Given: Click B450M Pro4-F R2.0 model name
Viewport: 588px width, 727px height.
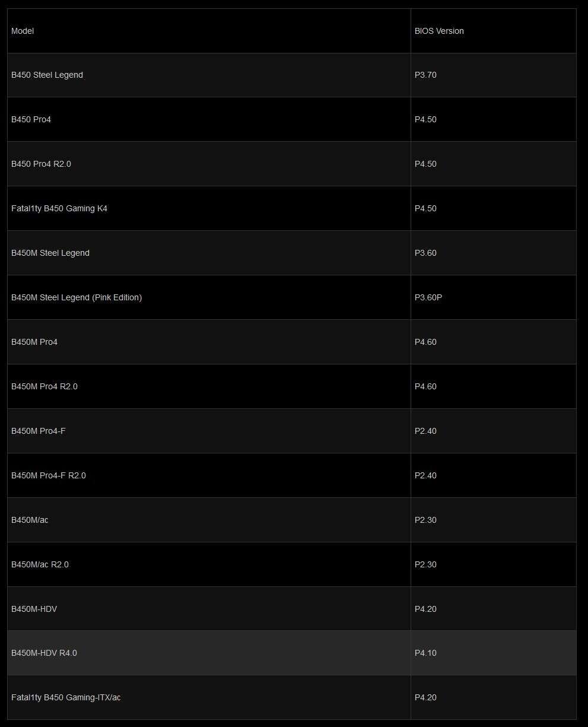Looking at the screenshot, I should pos(49,475).
